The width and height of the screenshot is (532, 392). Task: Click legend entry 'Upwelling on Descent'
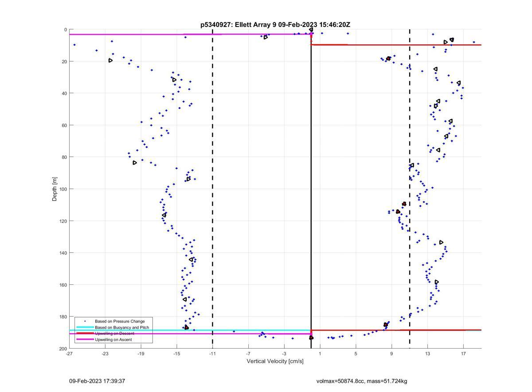(114, 334)
